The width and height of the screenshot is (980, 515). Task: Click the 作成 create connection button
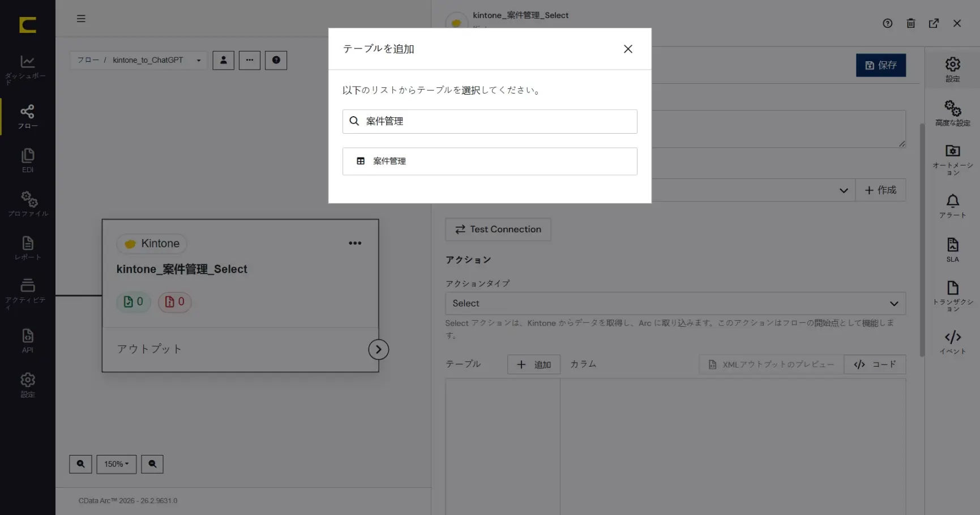(x=880, y=190)
